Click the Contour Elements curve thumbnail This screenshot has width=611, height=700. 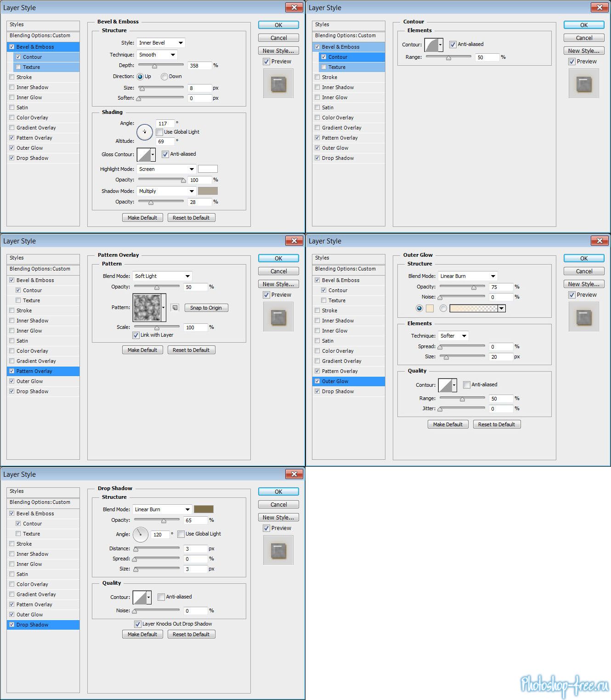[431, 45]
